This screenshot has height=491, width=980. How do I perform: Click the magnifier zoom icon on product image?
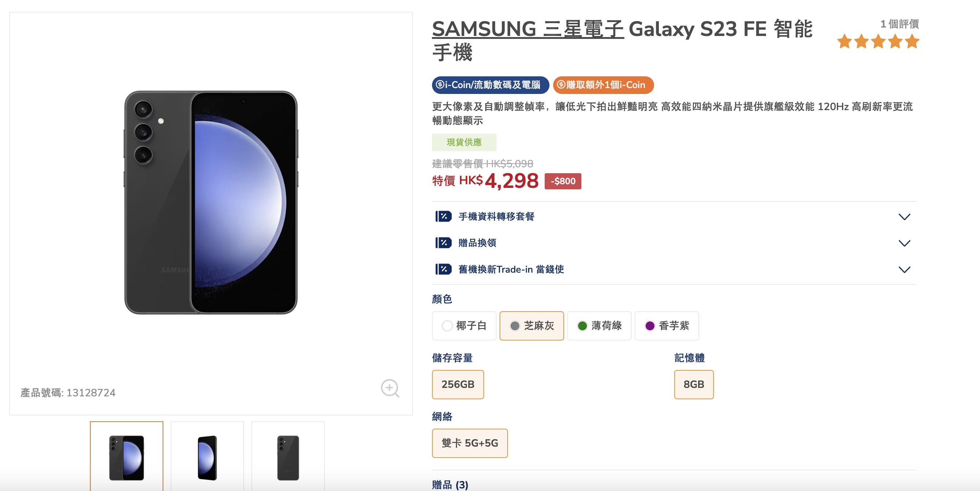tap(390, 388)
